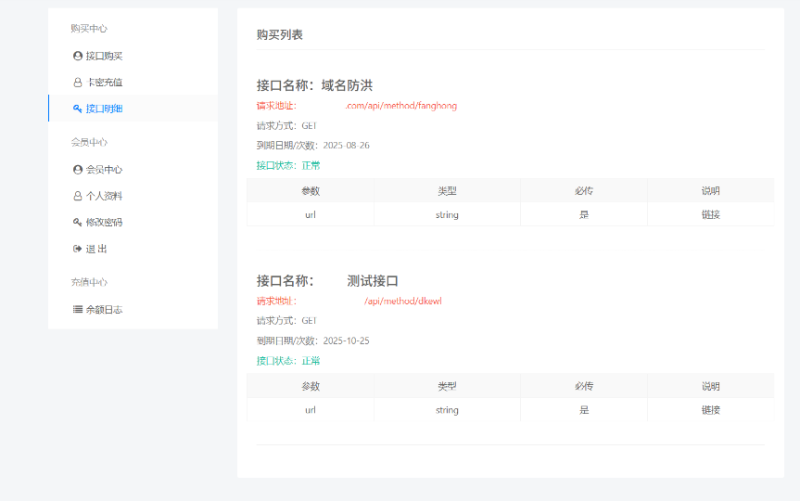Screen dimensions: 800x501
Task: Click the 请求方式: GET line under 域名防洪
Action: (287, 126)
